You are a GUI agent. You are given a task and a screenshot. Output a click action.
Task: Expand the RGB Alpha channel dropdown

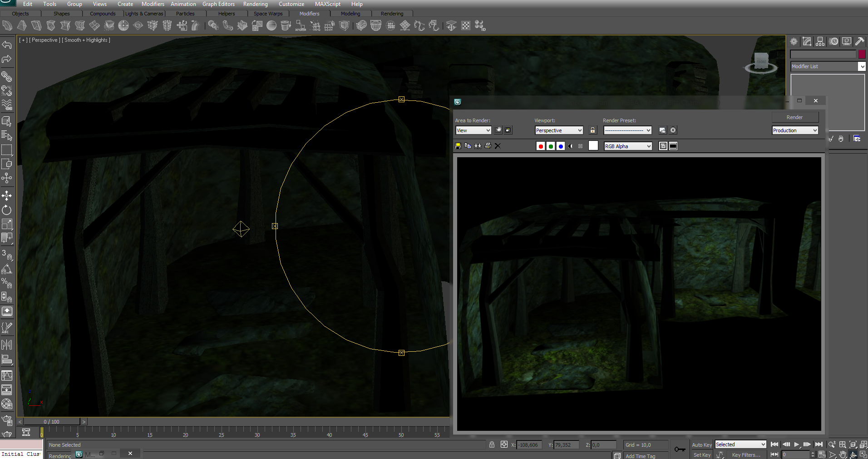coord(628,146)
